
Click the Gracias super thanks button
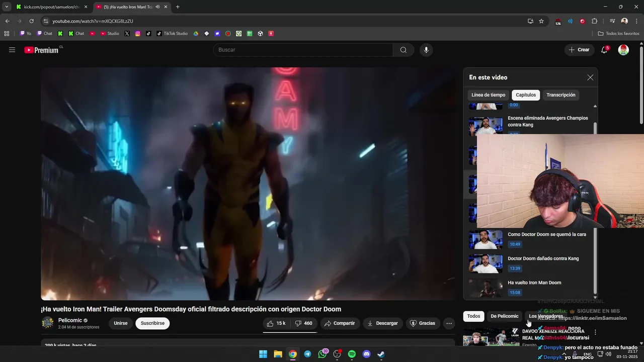(423, 323)
